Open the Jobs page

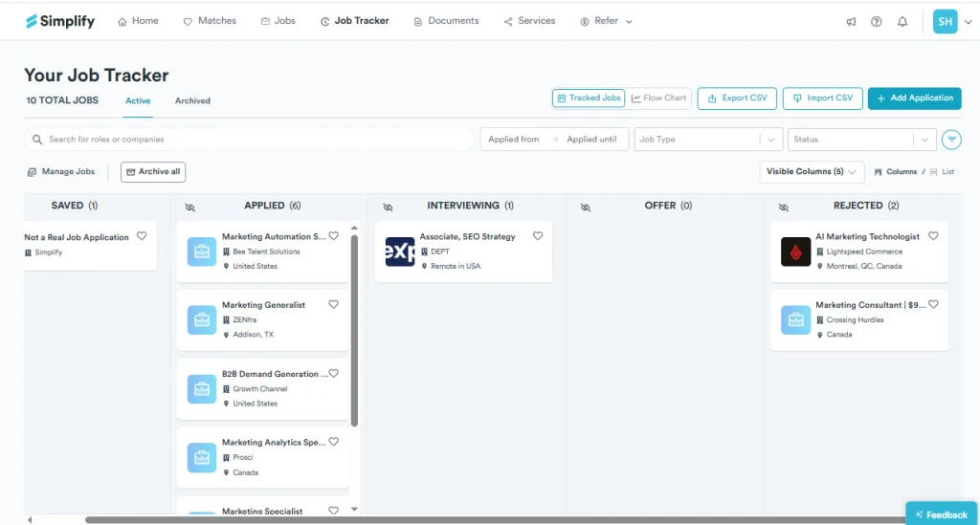coord(278,21)
